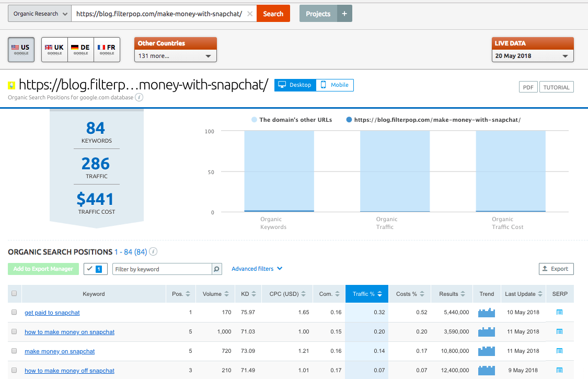Tick the checkbox for 'how to make money on snapchat'
This screenshot has height=379, width=588.
(14, 332)
